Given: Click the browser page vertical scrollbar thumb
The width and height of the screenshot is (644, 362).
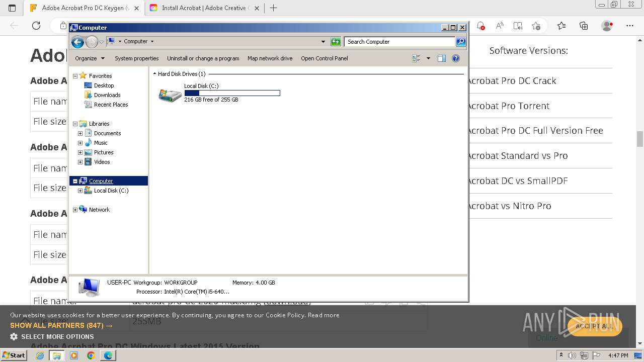Looking at the screenshot, I should click(x=640, y=138).
